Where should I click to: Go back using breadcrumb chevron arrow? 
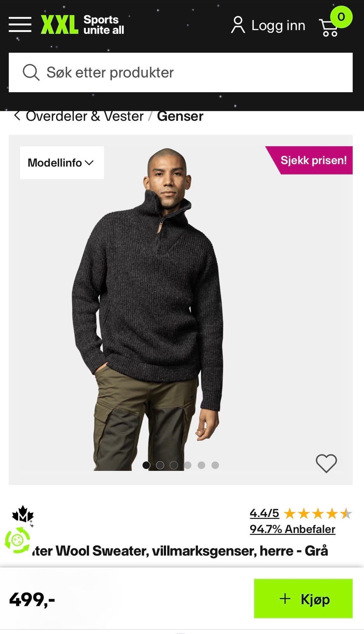pos(17,115)
